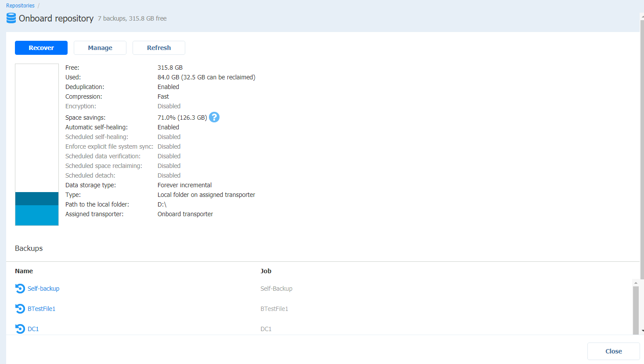Viewport: 644px width, 364px height.
Task: Open the Self-backup backup link
Action: tap(43, 289)
